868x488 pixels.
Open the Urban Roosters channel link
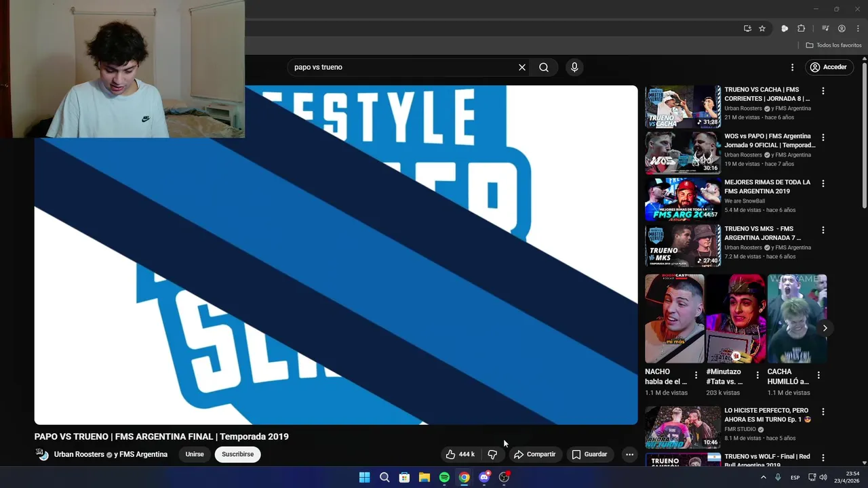(79, 454)
